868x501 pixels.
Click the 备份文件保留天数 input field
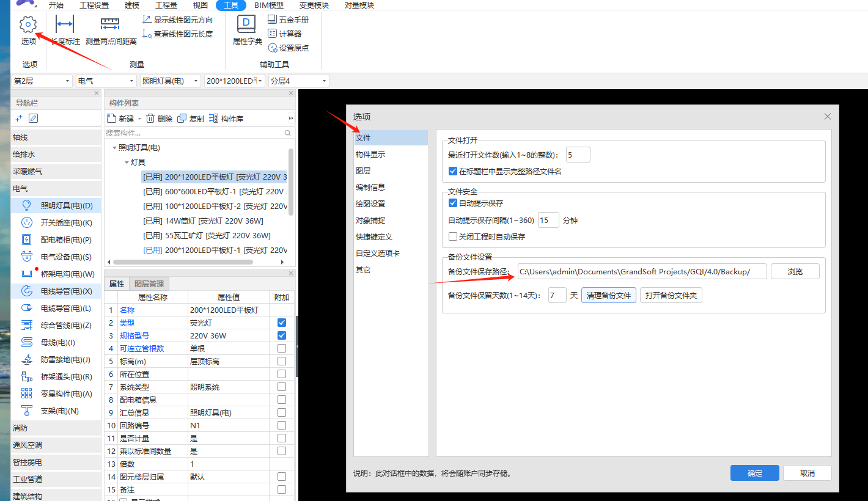[x=557, y=296]
